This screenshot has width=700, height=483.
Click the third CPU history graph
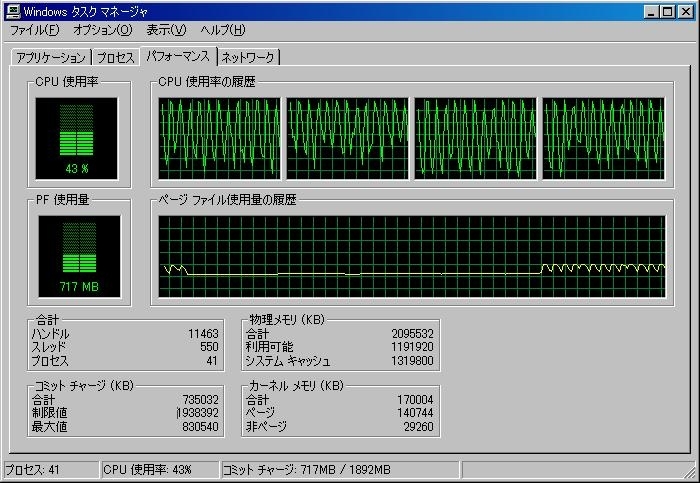point(475,139)
